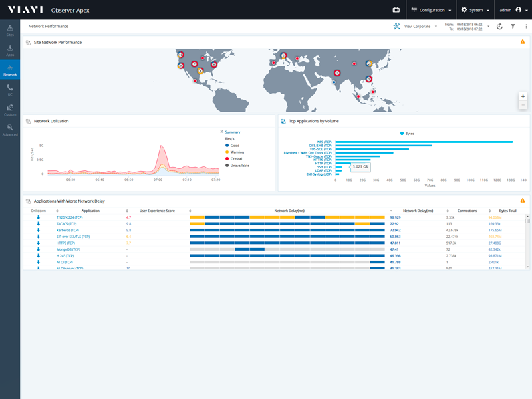Open the three-dot more options menu

[526, 26]
